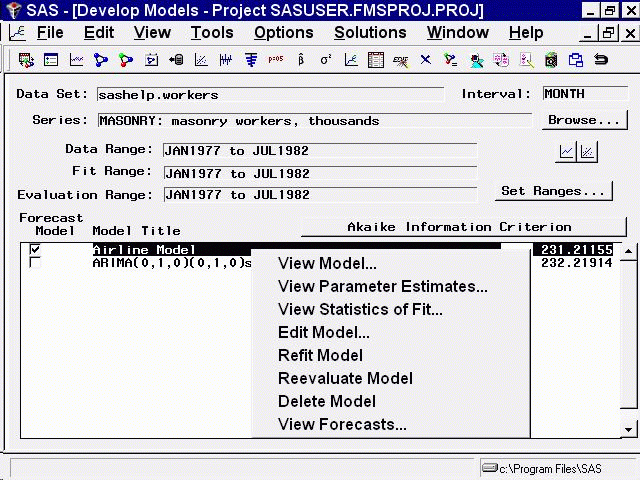640x480 pixels.
Task: Click the left time series plot icon beside ranges
Action: (x=567, y=152)
